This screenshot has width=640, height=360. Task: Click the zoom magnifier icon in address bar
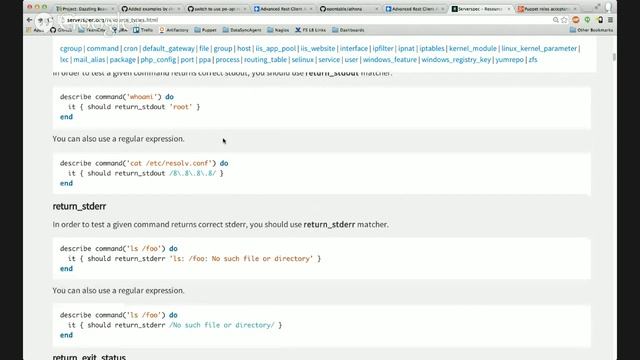(x=556, y=20)
